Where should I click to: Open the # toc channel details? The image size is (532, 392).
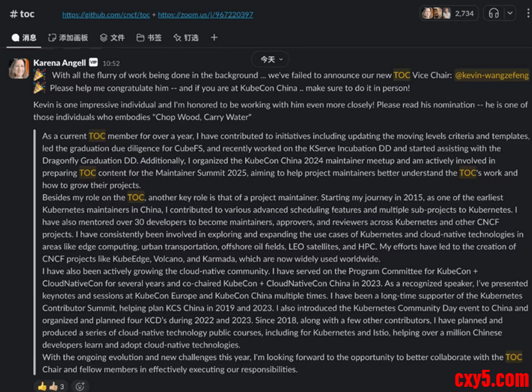pos(22,14)
